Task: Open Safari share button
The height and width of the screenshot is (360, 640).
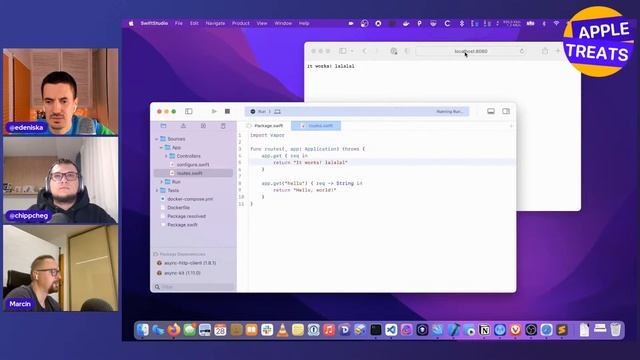Action: tap(545, 51)
